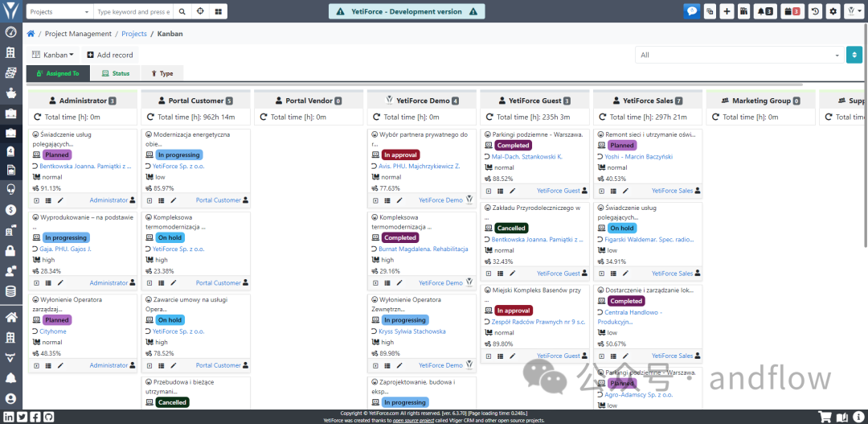This screenshot has width=868, height=424.
Task: Click the GitHub icon in footer
Action: [49, 417]
